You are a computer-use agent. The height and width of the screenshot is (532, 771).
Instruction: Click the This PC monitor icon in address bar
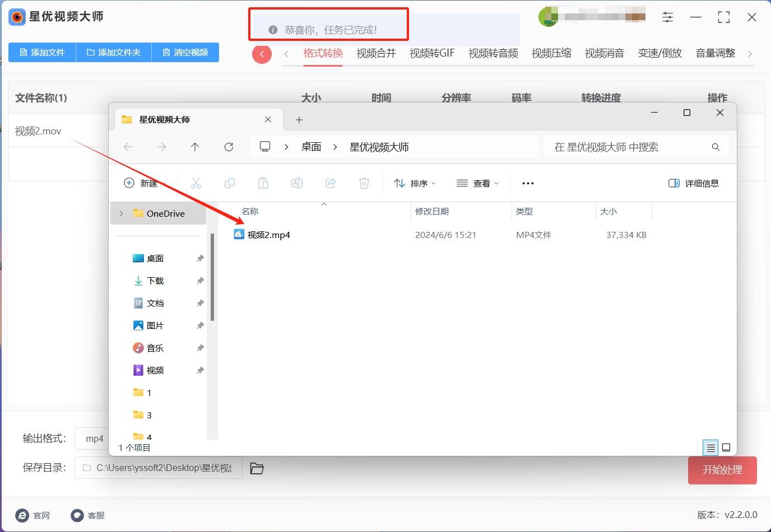pyautogui.click(x=265, y=147)
